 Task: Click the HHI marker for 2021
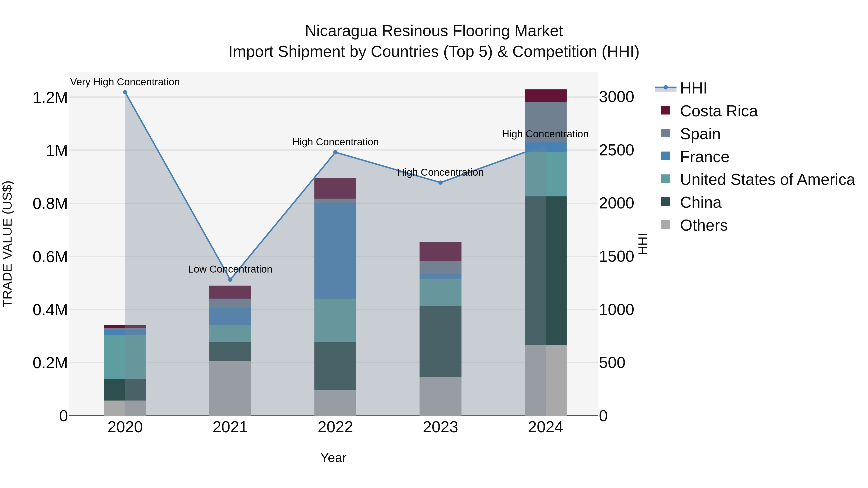[230, 280]
